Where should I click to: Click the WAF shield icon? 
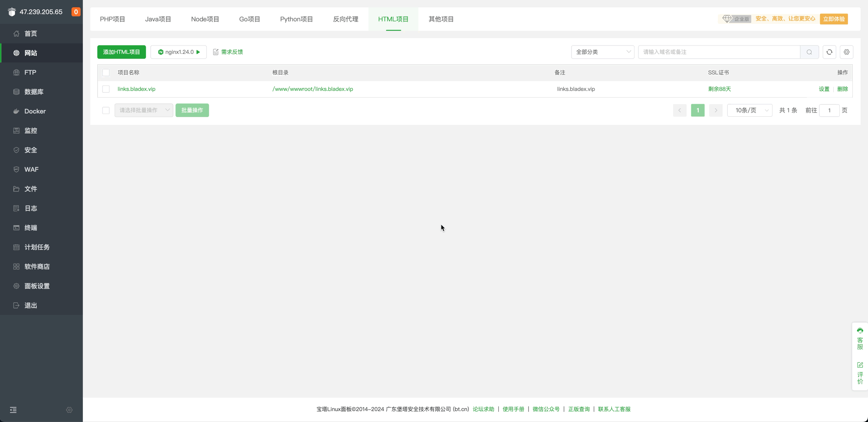pos(16,169)
